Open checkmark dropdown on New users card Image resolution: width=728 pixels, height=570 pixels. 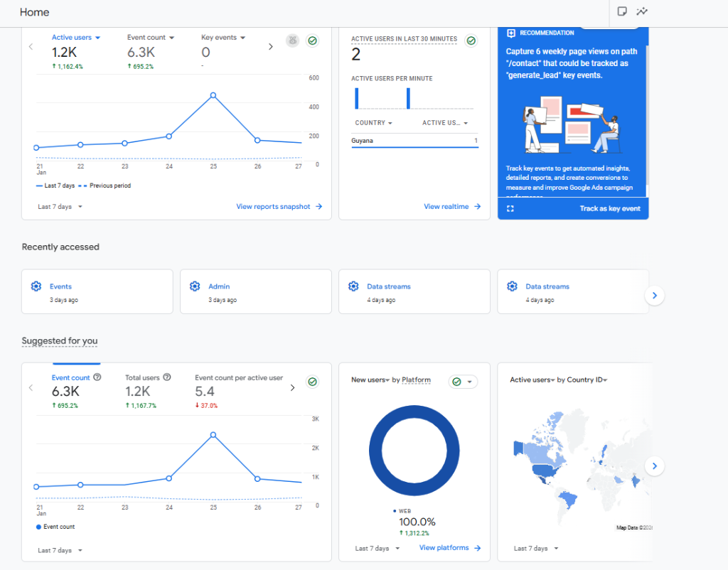(463, 382)
